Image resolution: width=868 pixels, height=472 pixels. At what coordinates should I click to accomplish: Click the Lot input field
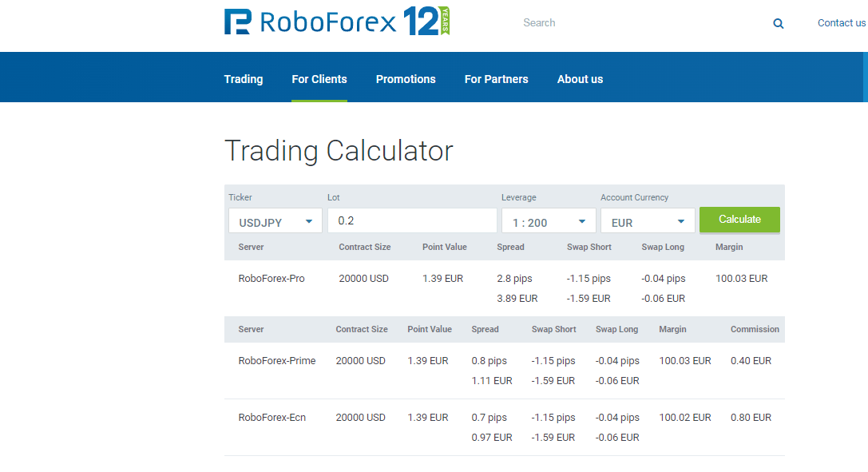[x=412, y=220]
